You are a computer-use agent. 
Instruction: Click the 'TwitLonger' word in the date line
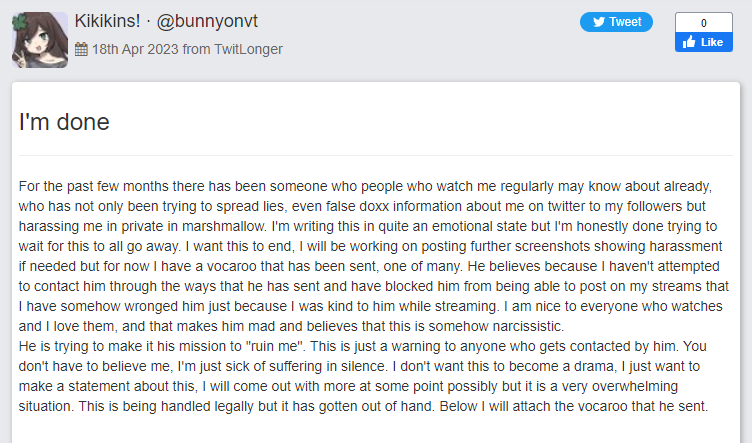pyautogui.click(x=248, y=49)
